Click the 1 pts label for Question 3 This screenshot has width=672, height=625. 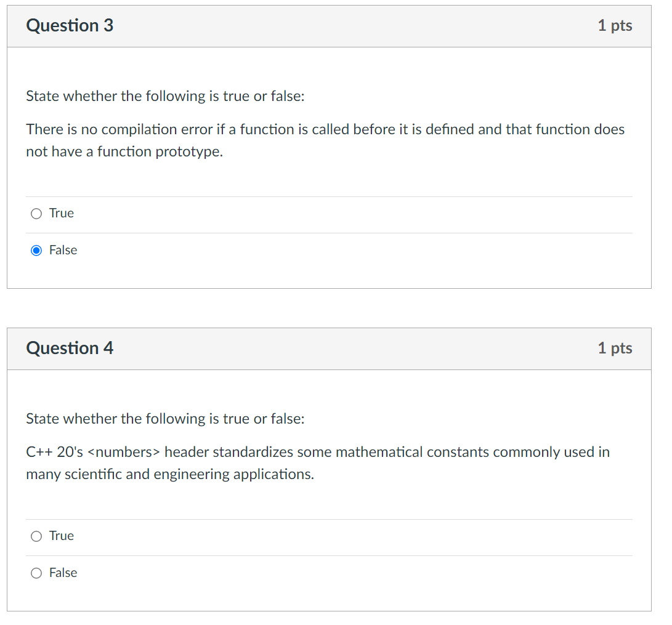[x=615, y=26]
